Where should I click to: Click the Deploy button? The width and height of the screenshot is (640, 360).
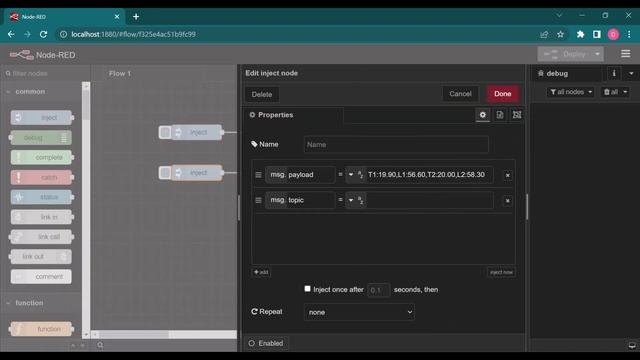coord(565,54)
